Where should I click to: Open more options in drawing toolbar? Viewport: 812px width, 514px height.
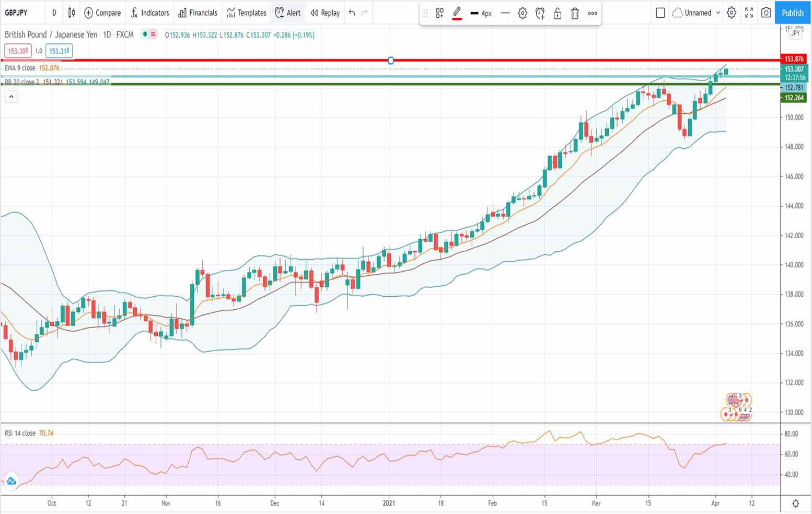[593, 14]
